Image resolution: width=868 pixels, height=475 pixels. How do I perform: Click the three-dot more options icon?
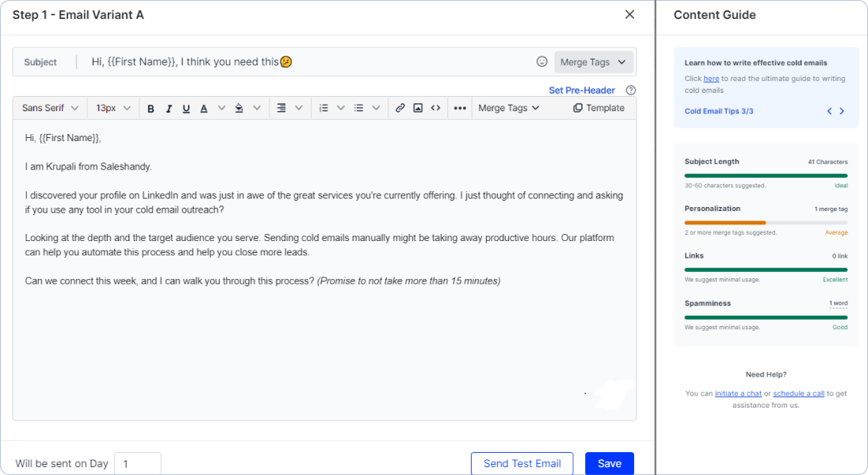pos(460,109)
